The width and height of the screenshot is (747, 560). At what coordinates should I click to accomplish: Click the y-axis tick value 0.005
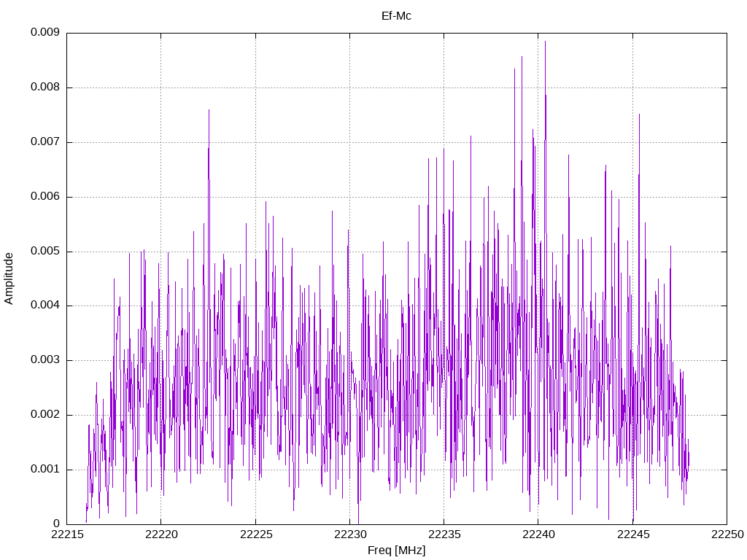[45, 251]
